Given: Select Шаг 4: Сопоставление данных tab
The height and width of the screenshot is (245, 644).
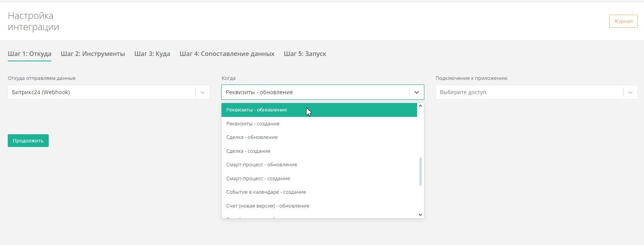Looking at the screenshot, I should point(227,54).
